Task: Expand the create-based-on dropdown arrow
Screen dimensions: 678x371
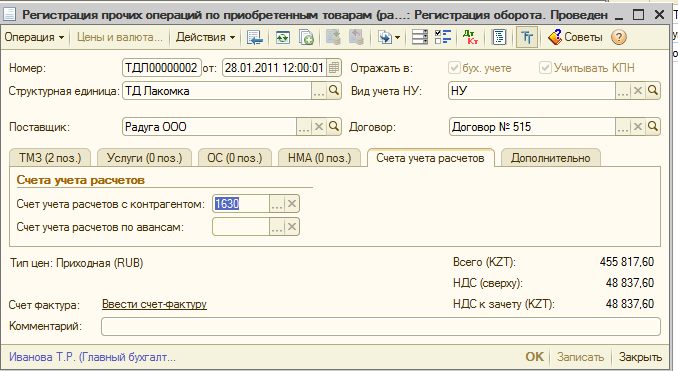Action: coord(397,38)
